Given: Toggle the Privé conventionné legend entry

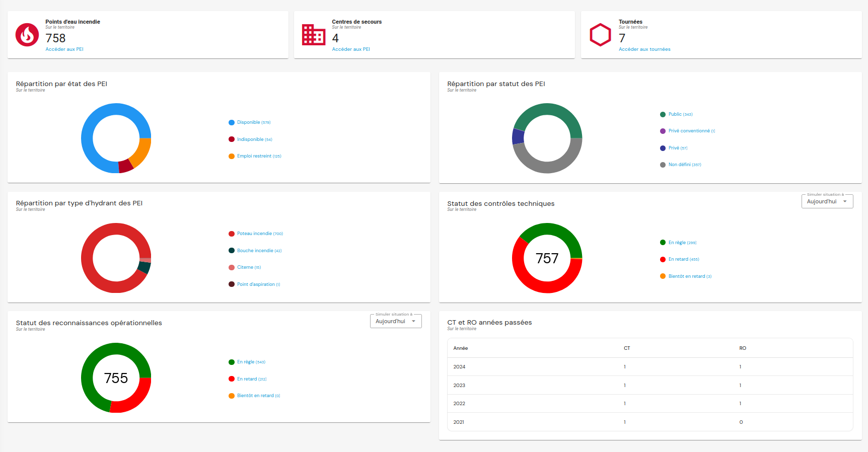Looking at the screenshot, I should [x=687, y=131].
